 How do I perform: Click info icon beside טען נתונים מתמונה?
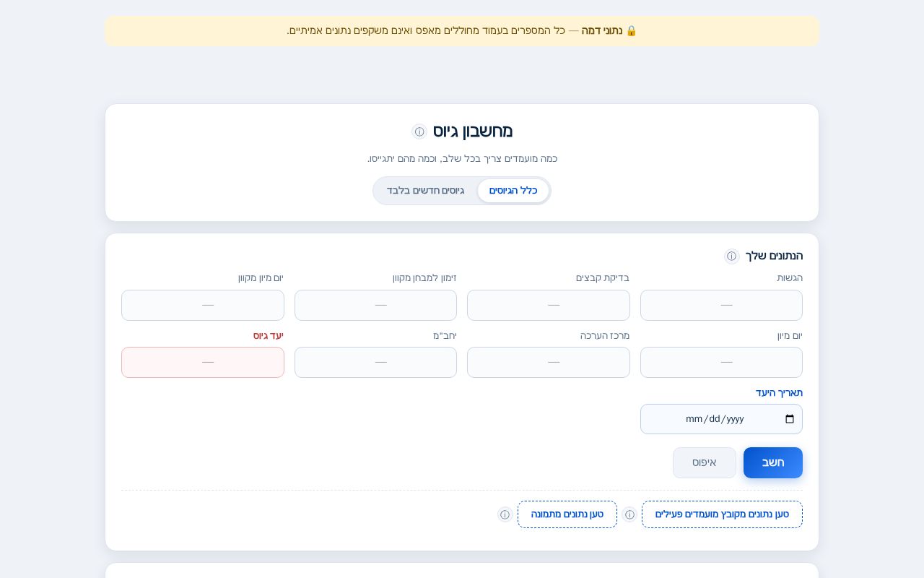pos(505,514)
